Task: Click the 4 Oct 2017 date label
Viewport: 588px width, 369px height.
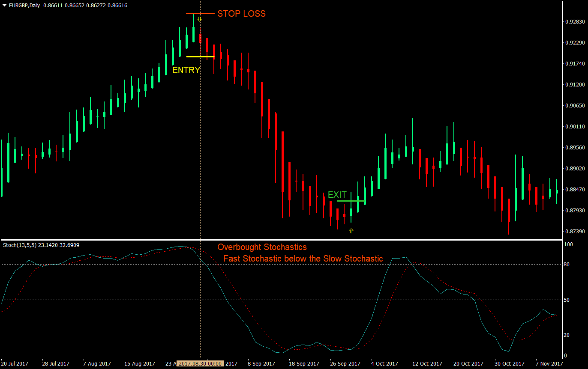Action: pos(384,363)
